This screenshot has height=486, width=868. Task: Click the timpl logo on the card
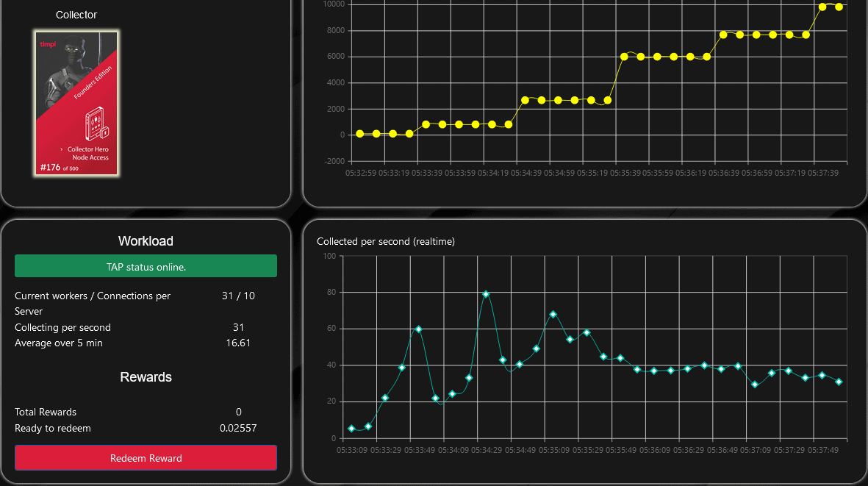pyautogui.click(x=49, y=43)
